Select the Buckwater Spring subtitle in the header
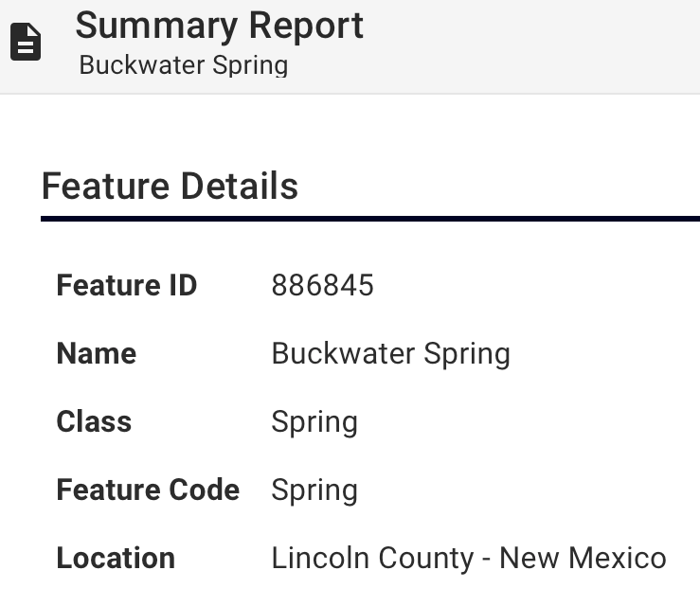700x606 pixels. [x=183, y=65]
